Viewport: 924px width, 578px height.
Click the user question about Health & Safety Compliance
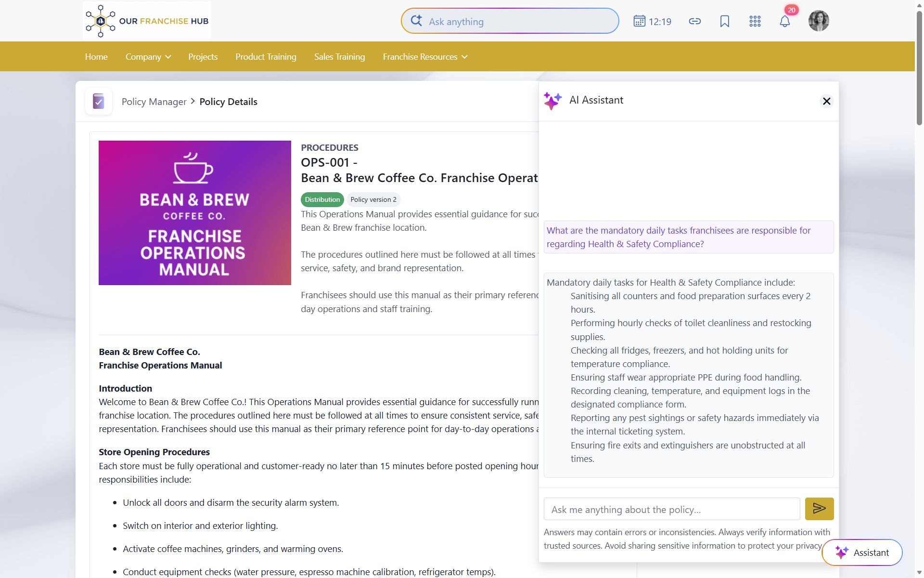pos(688,237)
